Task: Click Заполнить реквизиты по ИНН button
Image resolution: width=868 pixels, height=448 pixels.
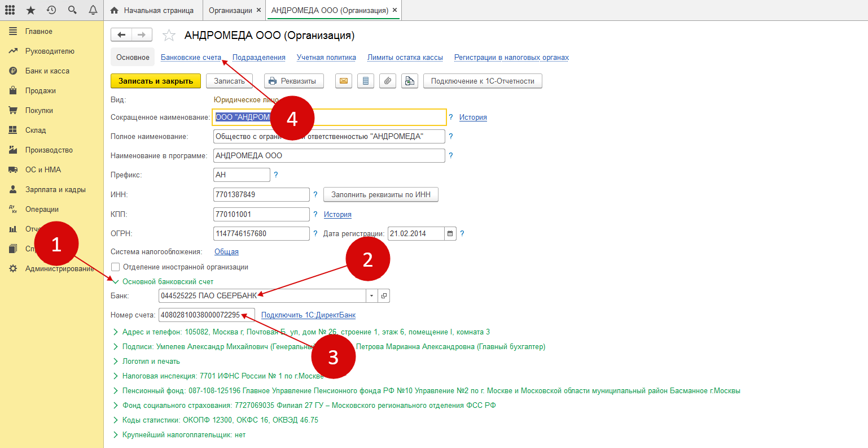Action: pos(381,195)
